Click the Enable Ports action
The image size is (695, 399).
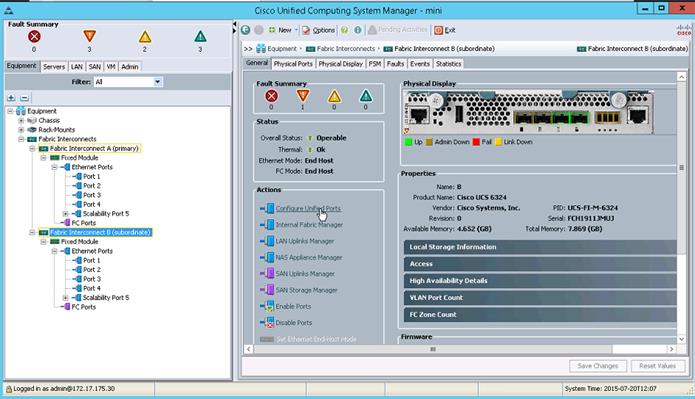tap(293, 306)
